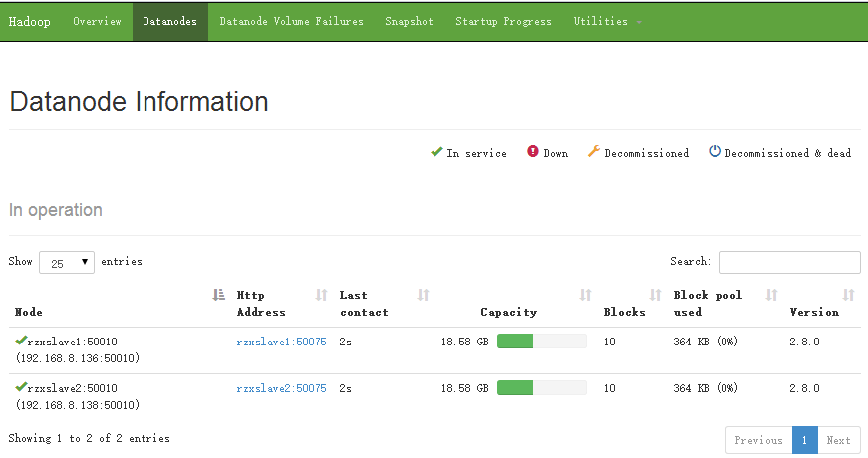Click the Next pagination button
The width and height of the screenshot is (868, 458).
839,440
